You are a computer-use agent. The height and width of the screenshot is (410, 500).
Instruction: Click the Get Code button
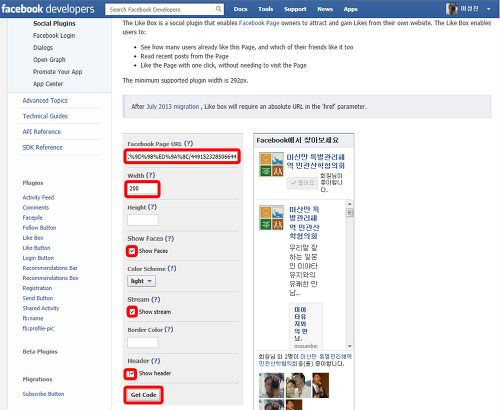(x=143, y=395)
